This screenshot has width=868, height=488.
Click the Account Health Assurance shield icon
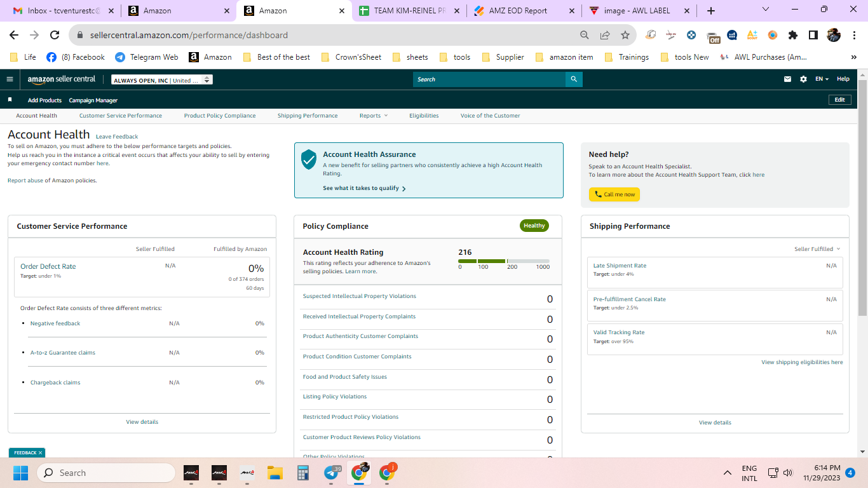309,159
